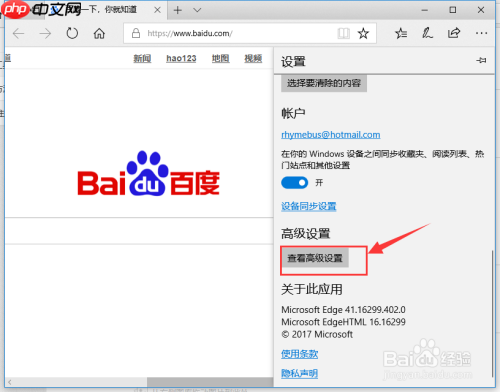This screenshot has height=392, width=500.
Task: Click the page horizontal scrollbar thumb
Action: [x=210, y=382]
